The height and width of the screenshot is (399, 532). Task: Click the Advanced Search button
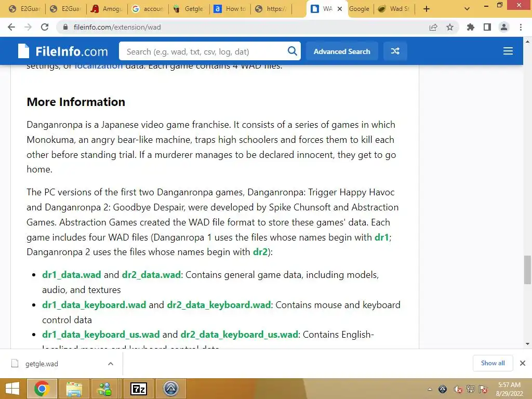[x=342, y=51]
